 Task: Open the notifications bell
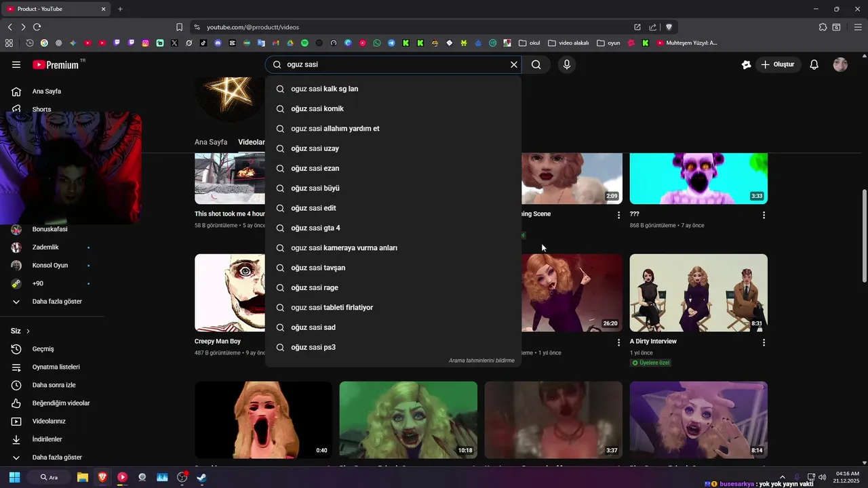[814, 64]
